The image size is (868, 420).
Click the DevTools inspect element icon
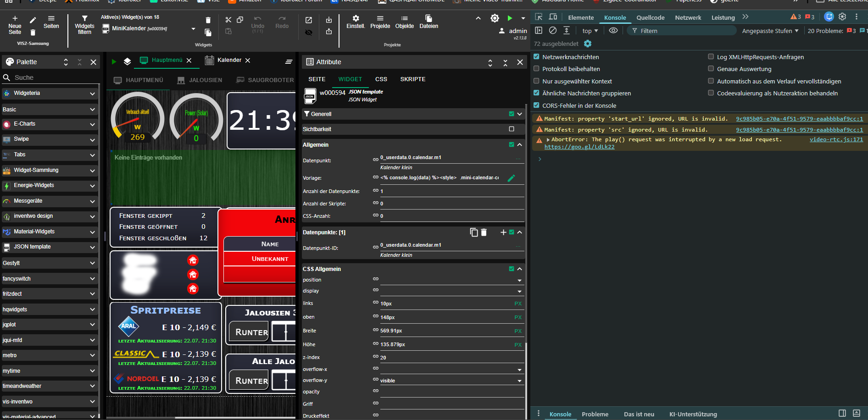(539, 17)
